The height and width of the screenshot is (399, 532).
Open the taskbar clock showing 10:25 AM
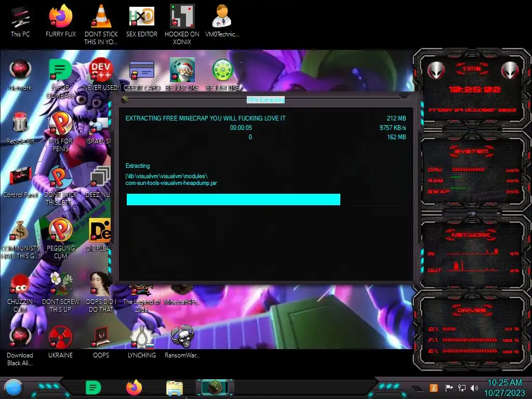(504, 388)
